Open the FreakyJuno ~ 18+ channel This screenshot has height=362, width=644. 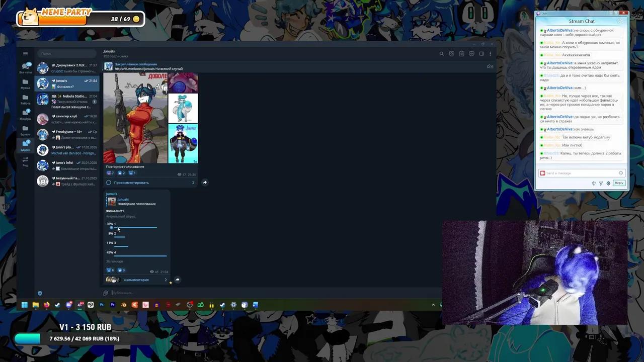(67, 134)
